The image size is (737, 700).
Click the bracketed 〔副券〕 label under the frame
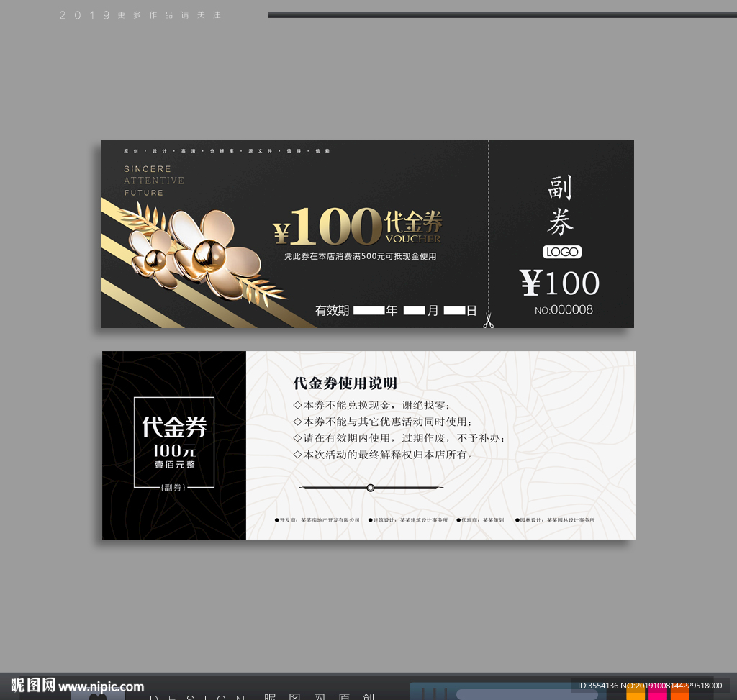pos(173,488)
